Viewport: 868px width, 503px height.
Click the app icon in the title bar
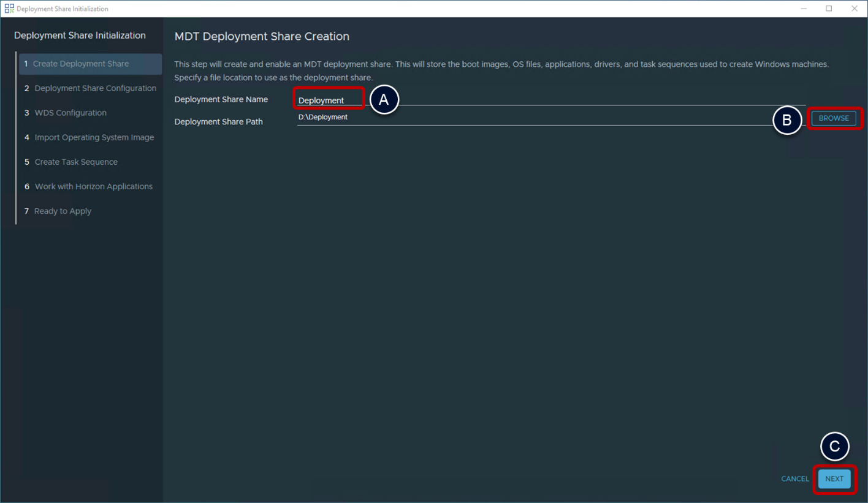click(x=9, y=9)
